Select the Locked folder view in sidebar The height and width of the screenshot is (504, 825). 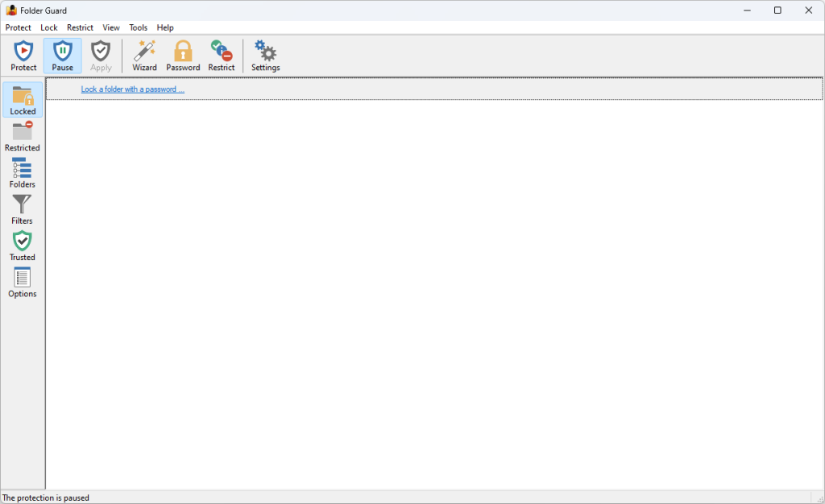(x=22, y=98)
